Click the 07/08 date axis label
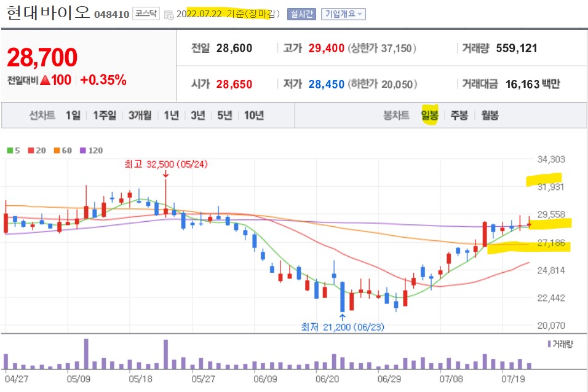The height and width of the screenshot is (392, 588). click(451, 379)
